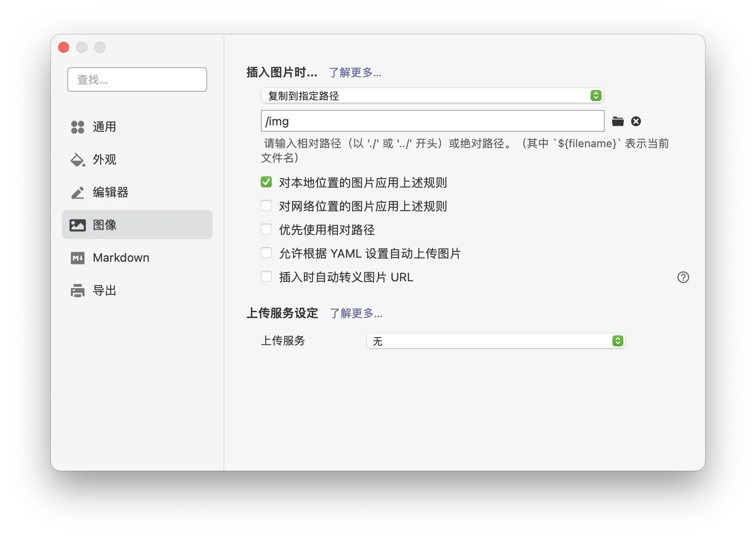Select the 编辑器 (Editor) pencil icon
756x538 pixels.
point(77,192)
